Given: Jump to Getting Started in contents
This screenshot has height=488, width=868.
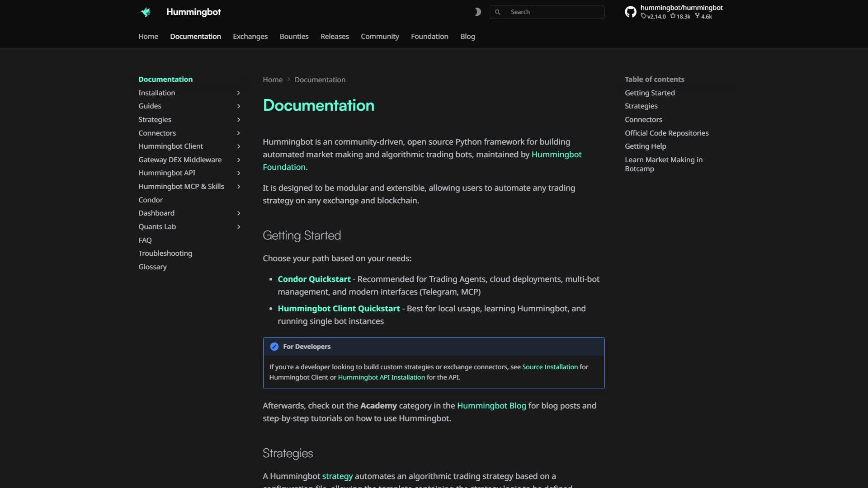Looking at the screenshot, I should click(650, 93).
